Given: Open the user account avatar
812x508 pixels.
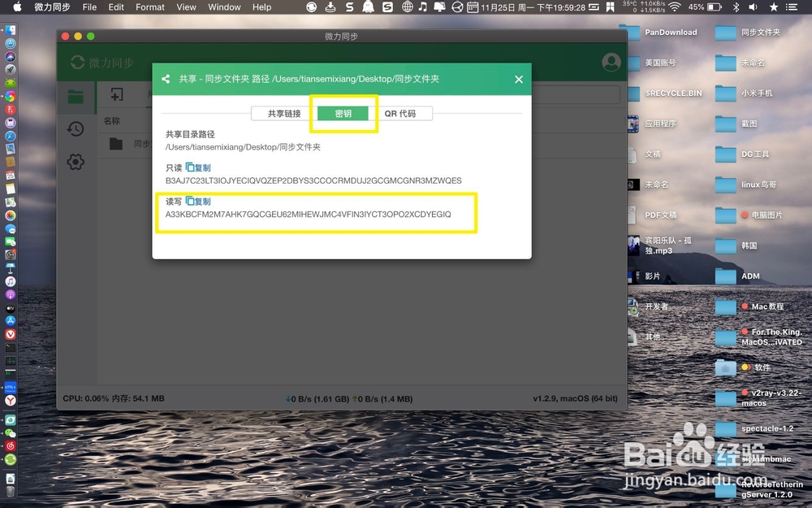Looking at the screenshot, I should [x=611, y=63].
